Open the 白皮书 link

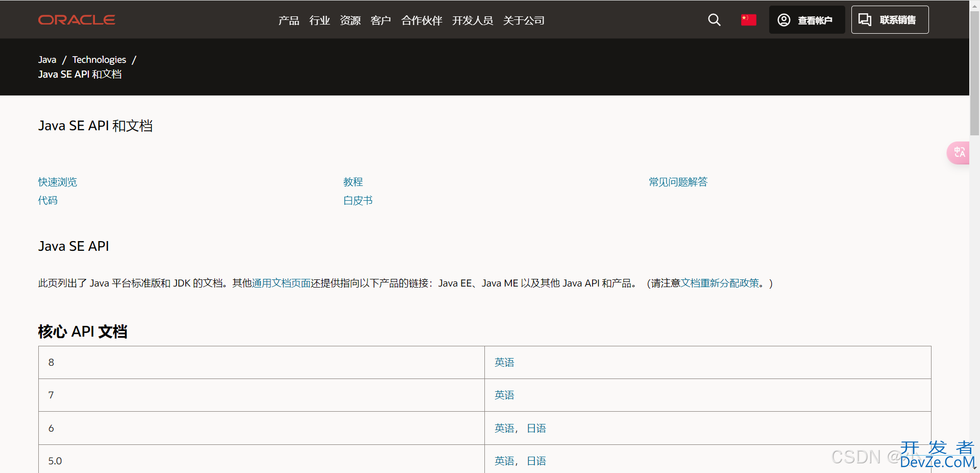point(358,200)
